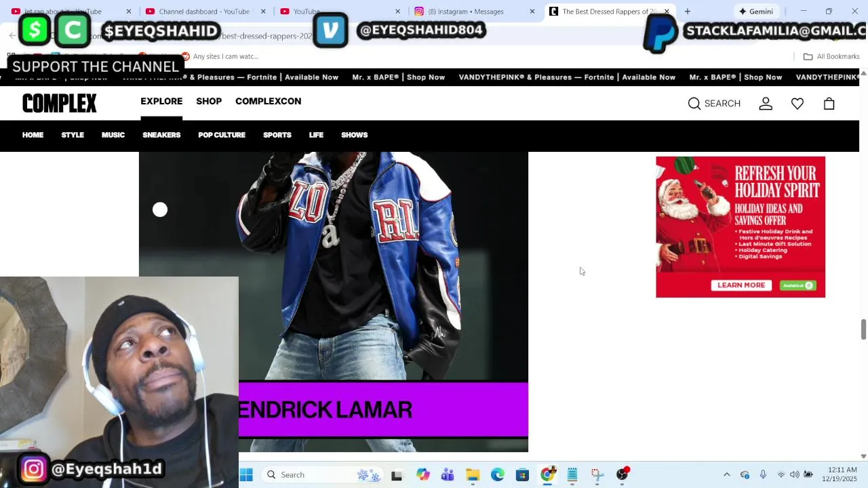Click the white circle on the photo
The image size is (868, 488).
click(x=160, y=209)
